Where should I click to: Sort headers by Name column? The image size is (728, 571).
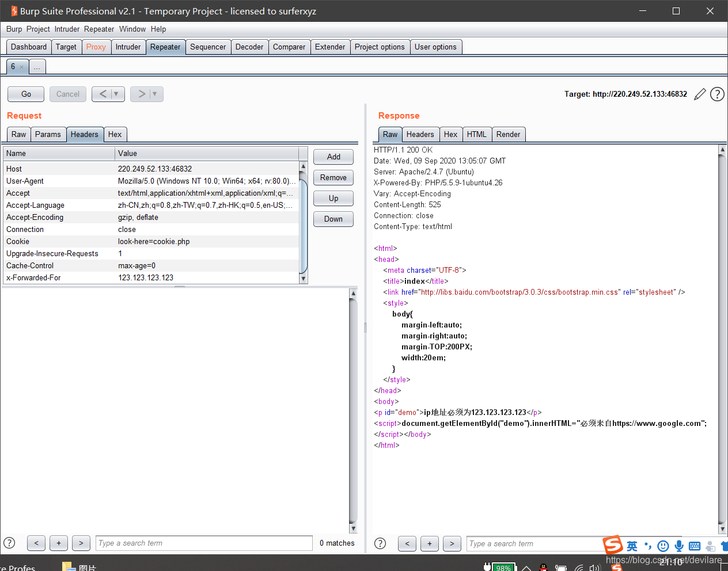[59, 154]
